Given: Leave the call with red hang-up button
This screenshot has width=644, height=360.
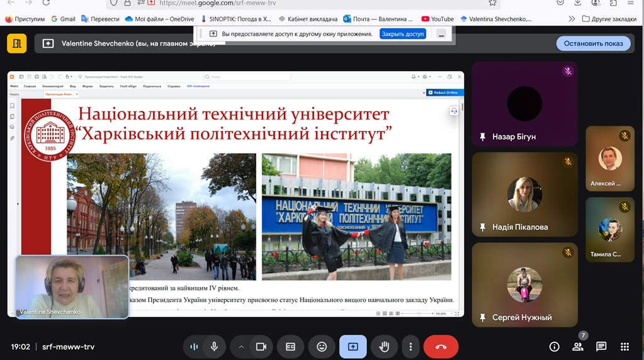Looking at the screenshot, I should [x=441, y=347].
